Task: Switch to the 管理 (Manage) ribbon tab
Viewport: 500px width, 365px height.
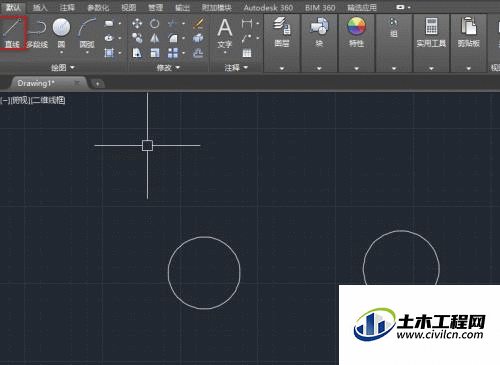Action: tap(155, 7)
